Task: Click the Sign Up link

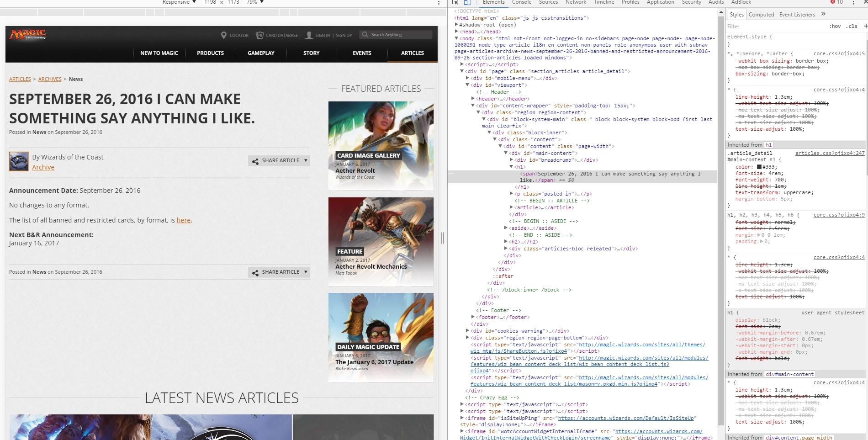Action: pos(344,35)
